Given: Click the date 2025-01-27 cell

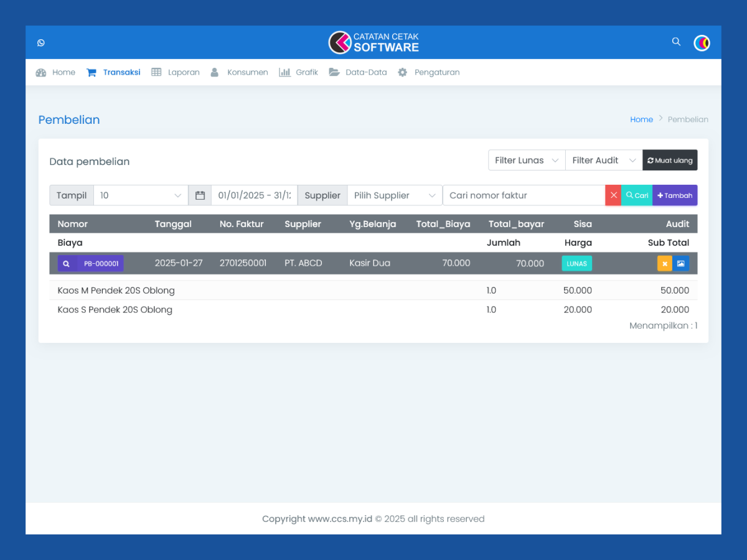Looking at the screenshot, I should pyautogui.click(x=179, y=263).
